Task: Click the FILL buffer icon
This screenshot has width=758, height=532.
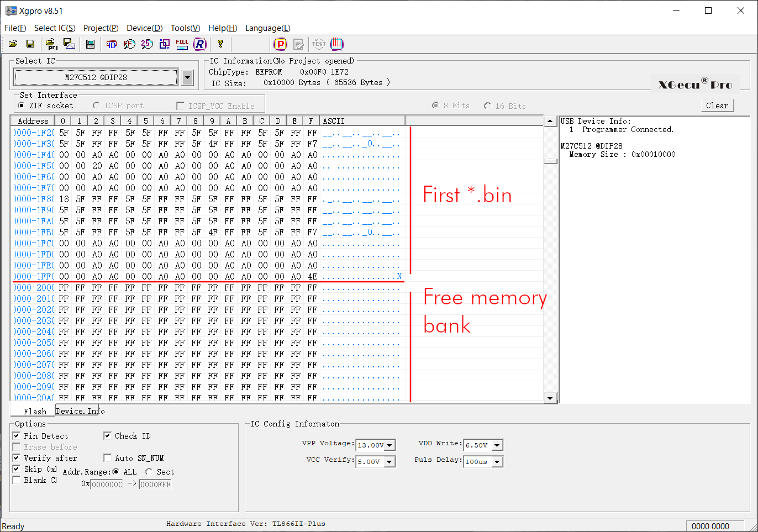Action: (x=182, y=44)
